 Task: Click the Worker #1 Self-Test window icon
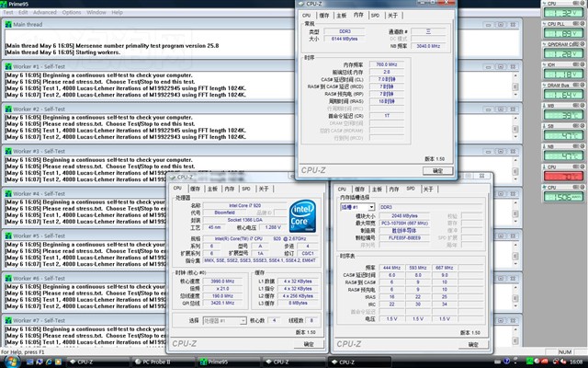[8, 66]
